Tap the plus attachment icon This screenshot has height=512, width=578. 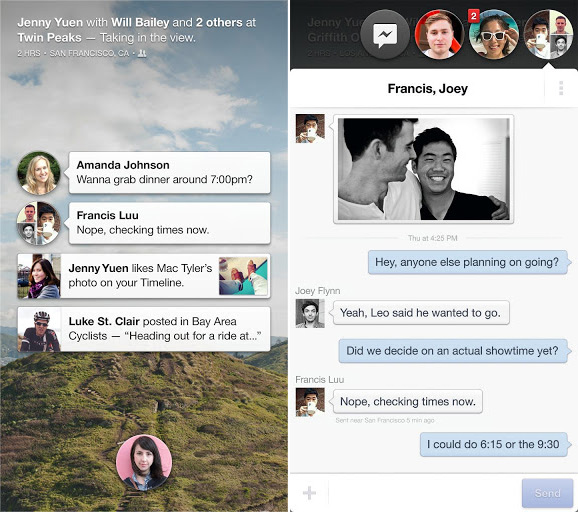pyautogui.click(x=309, y=493)
